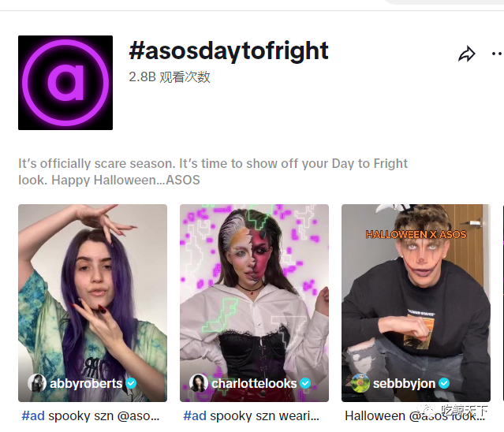Click the #asosdaytofright title
This screenshot has height=432, width=504.
[x=229, y=51]
